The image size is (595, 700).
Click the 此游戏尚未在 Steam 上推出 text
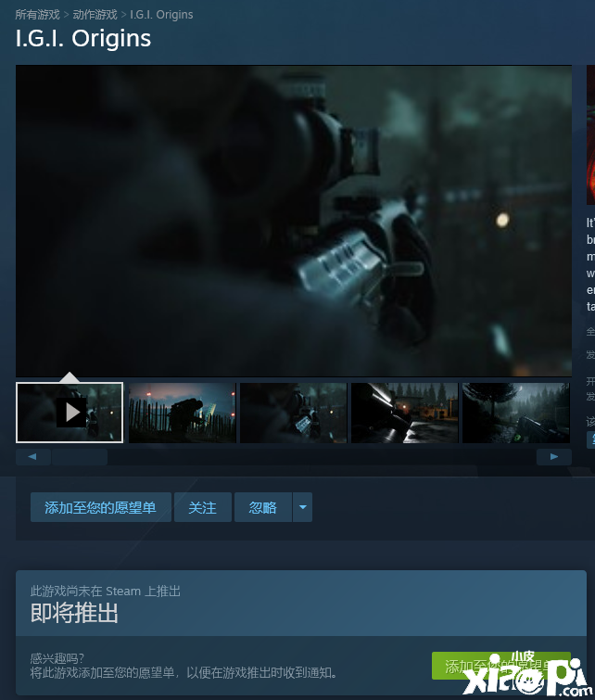106,592
